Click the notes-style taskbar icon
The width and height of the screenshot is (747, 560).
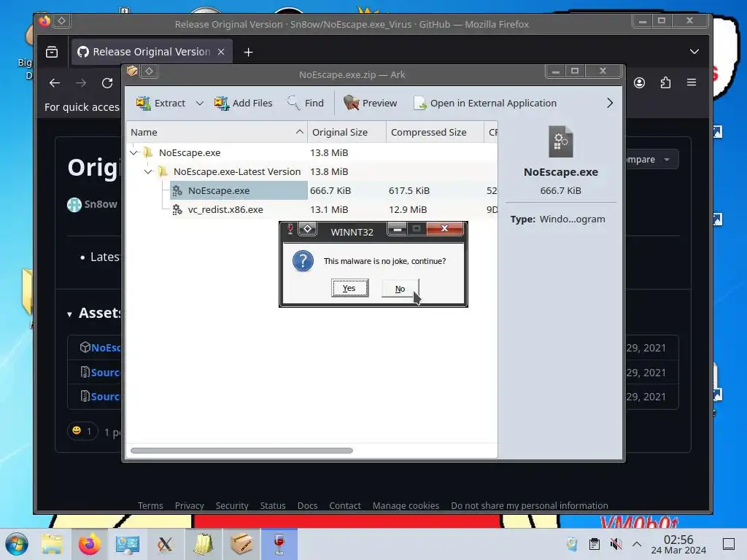pyautogui.click(x=204, y=544)
